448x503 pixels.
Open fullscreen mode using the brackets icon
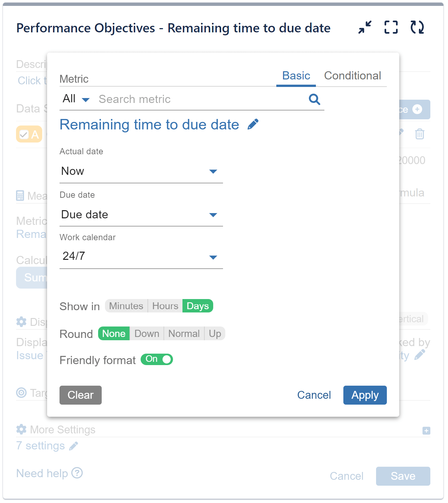tap(390, 28)
